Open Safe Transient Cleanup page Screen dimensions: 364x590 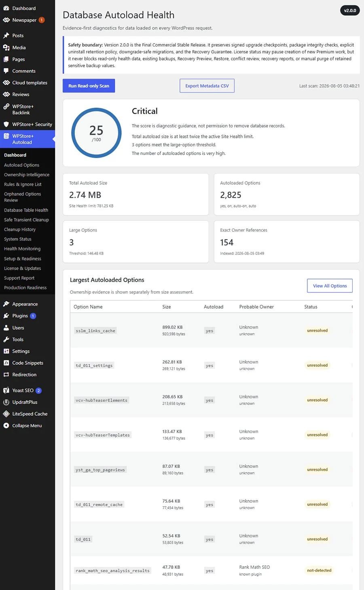[x=26, y=220]
